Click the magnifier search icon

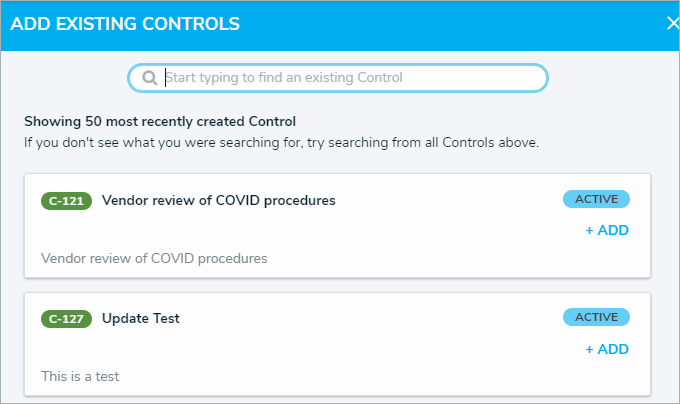149,78
